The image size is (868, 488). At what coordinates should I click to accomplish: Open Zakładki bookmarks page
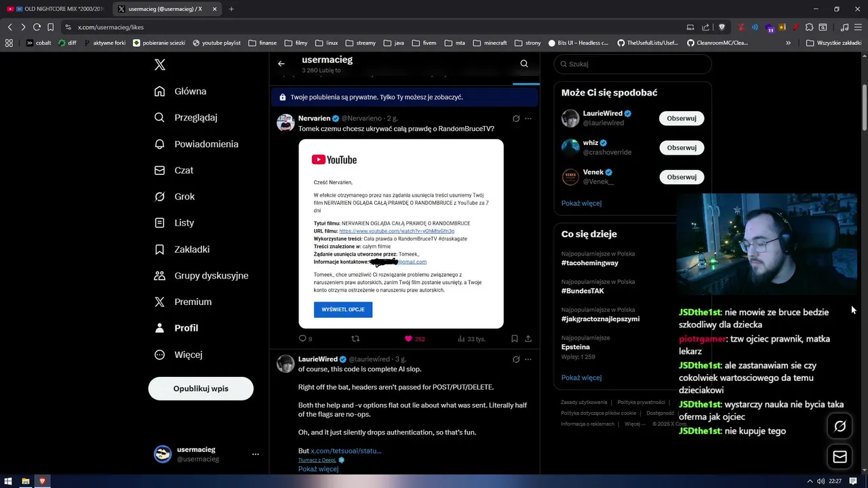(x=182, y=249)
